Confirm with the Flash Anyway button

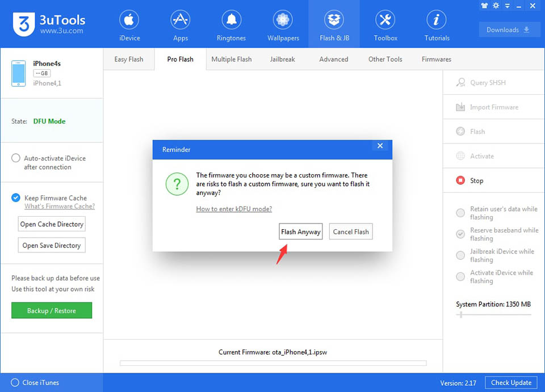coord(301,231)
